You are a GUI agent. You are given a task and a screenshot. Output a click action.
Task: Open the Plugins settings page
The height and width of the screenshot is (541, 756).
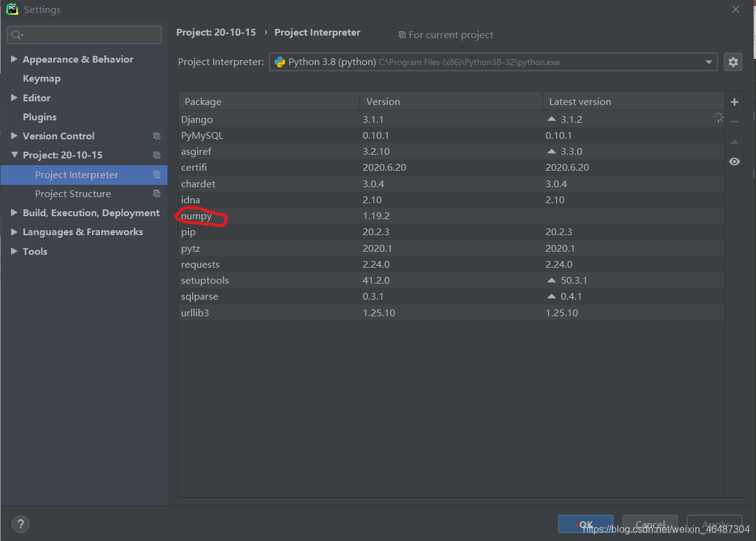coord(40,117)
